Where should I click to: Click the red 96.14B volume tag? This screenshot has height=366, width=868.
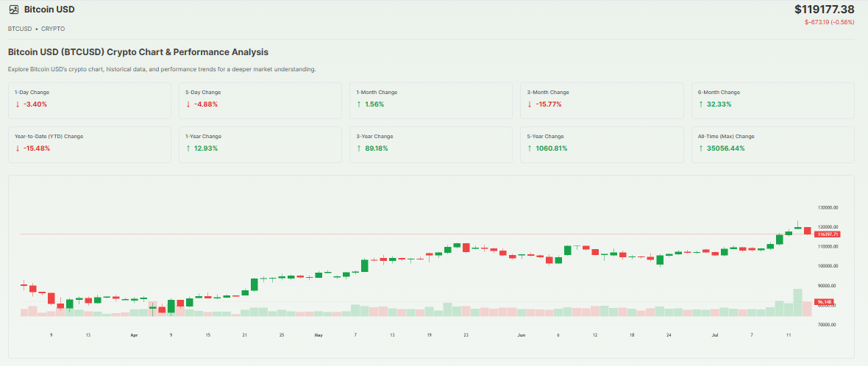click(x=823, y=302)
